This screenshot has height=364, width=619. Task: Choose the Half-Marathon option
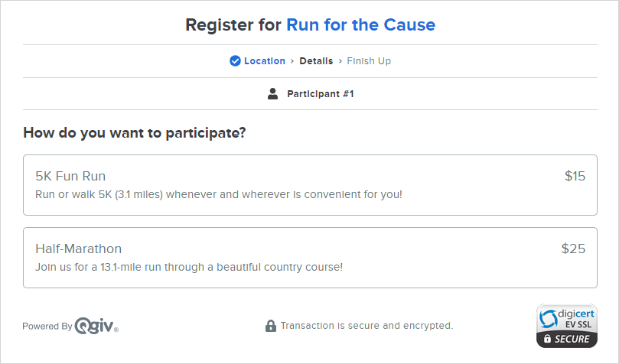(x=310, y=258)
